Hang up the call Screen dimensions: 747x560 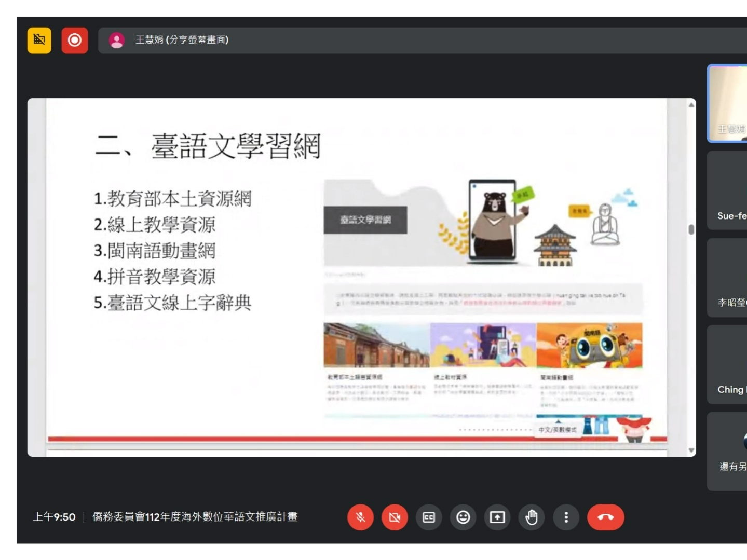coord(605,517)
